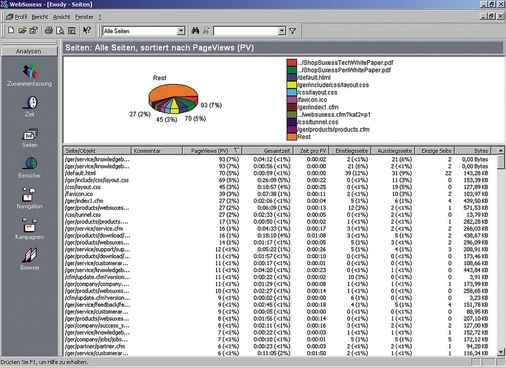Open the Bericht menu
This screenshot has width=506, height=368.
point(40,17)
